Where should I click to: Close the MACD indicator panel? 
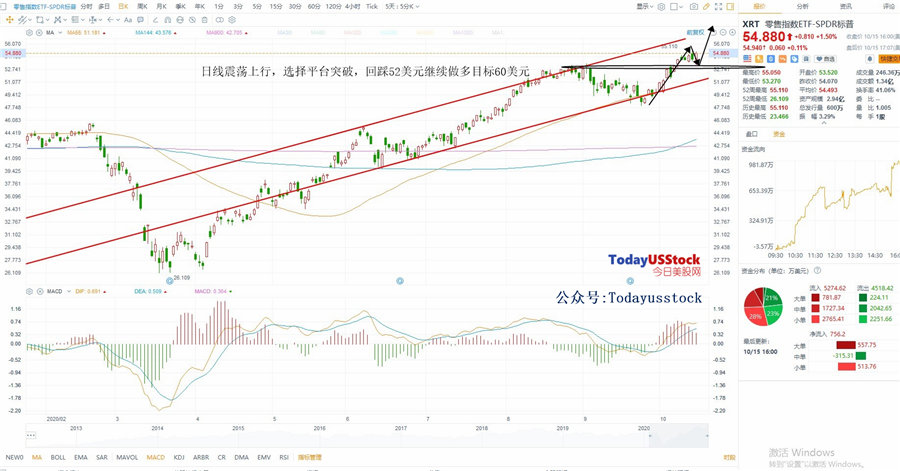[x=40, y=291]
